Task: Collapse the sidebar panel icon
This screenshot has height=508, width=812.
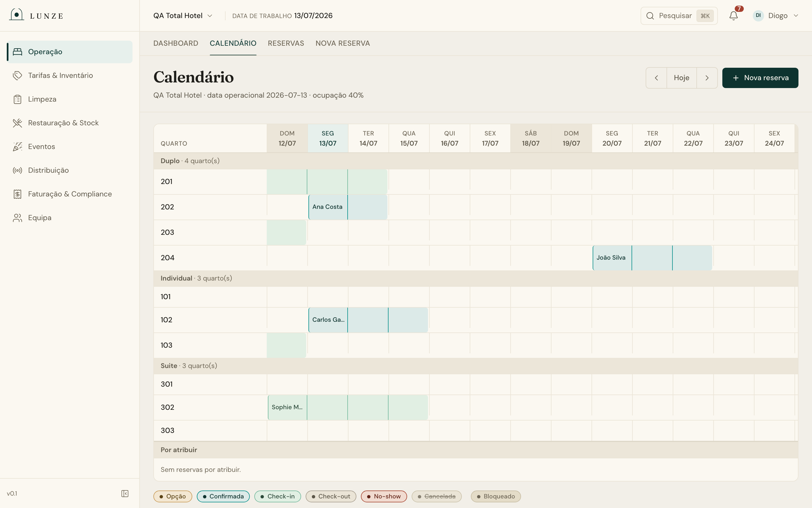Action: [x=125, y=493]
